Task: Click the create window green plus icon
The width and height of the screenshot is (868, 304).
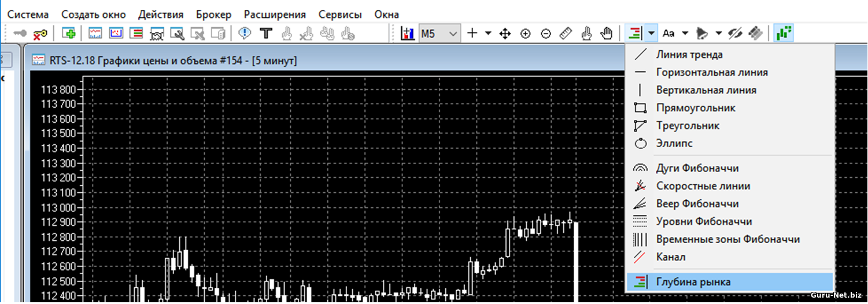Action: tap(69, 34)
